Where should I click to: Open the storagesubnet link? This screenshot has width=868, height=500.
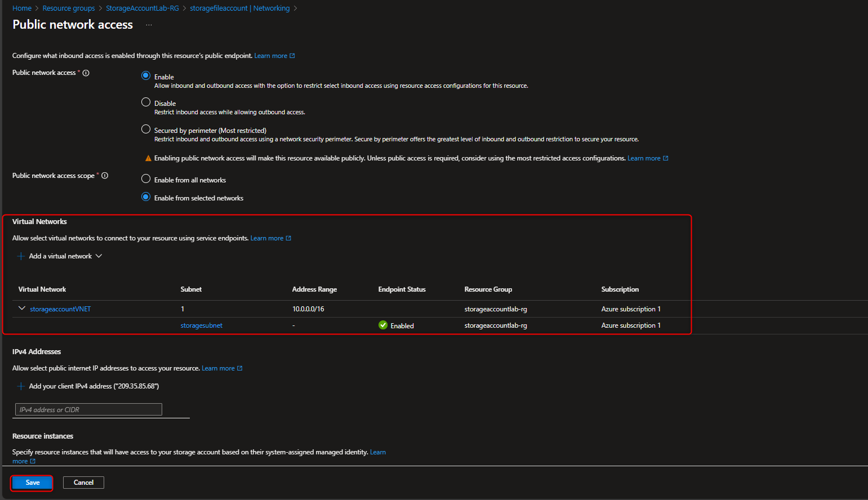click(201, 325)
